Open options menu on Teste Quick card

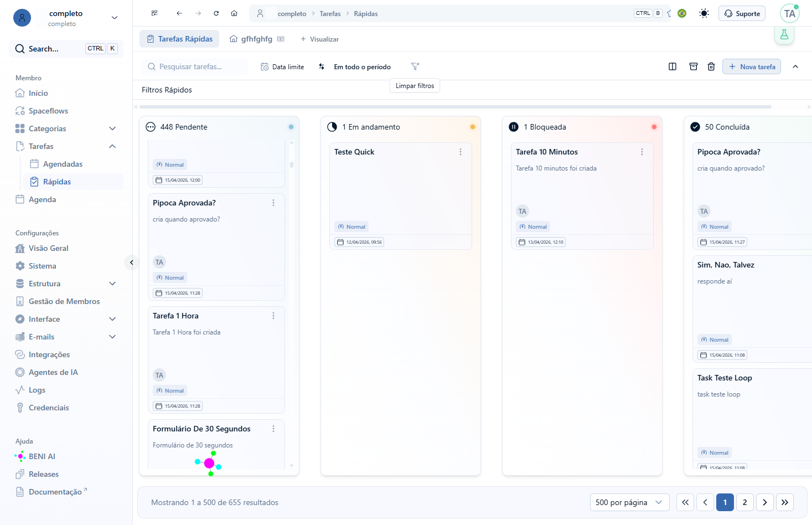461,152
